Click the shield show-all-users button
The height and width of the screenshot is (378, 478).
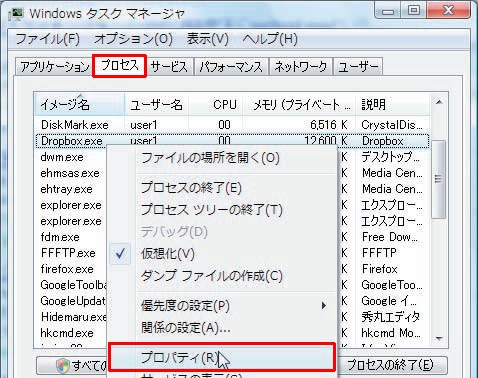coord(72,366)
